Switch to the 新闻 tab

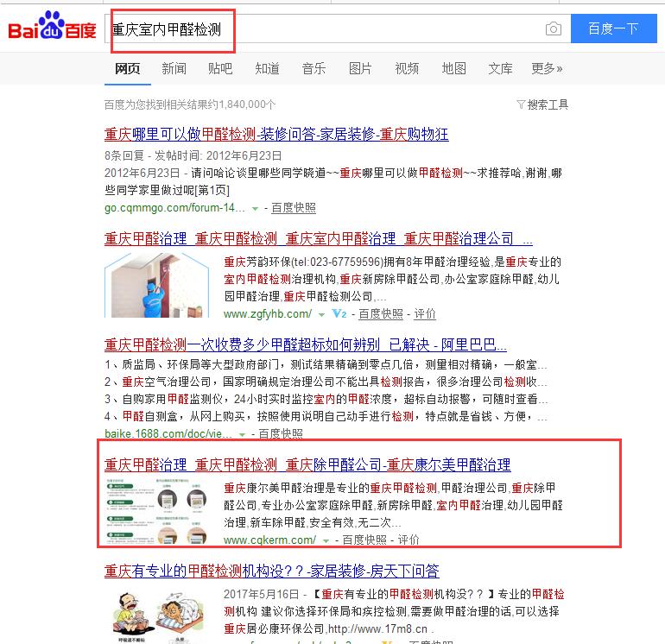click(x=174, y=68)
